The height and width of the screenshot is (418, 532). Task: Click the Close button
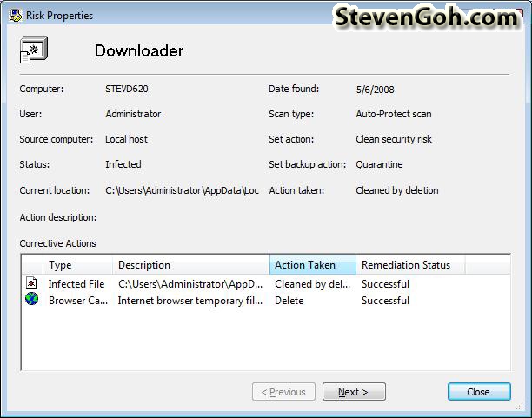pyautogui.click(x=479, y=392)
